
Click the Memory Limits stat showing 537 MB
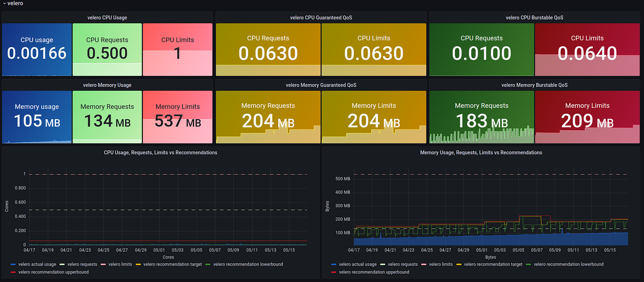pos(177,117)
